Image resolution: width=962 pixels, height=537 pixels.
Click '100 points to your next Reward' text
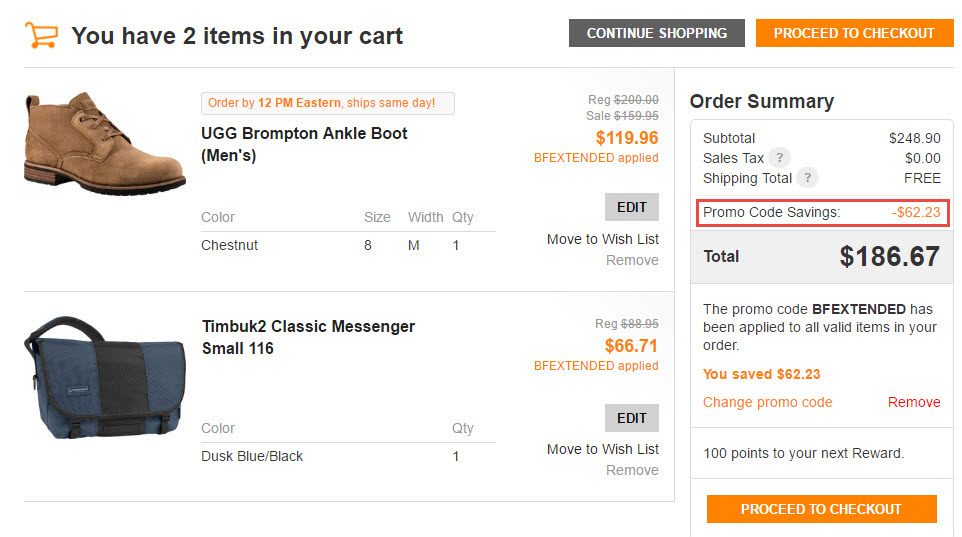click(803, 453)
